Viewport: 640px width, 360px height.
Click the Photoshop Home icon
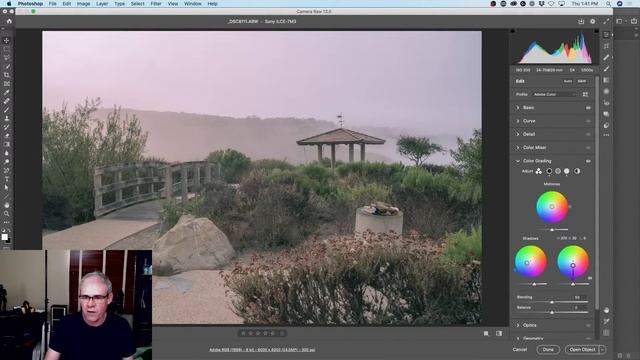(9, 21)
